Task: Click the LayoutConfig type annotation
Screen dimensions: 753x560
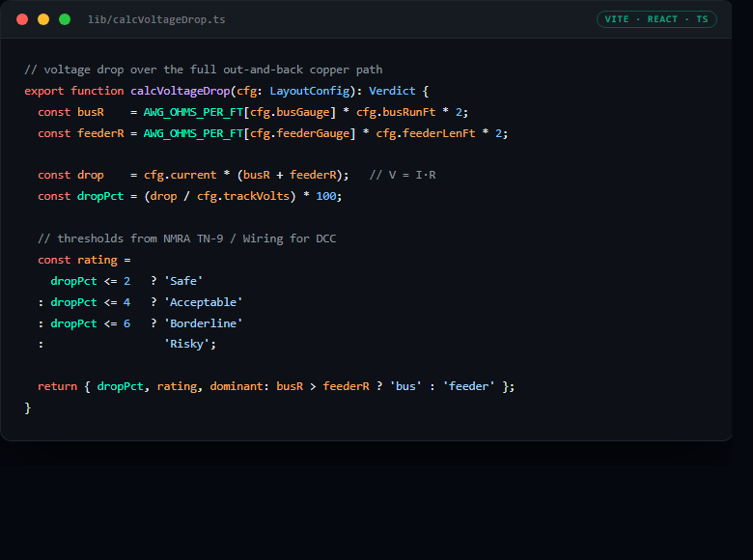Action: pos(310,91)
